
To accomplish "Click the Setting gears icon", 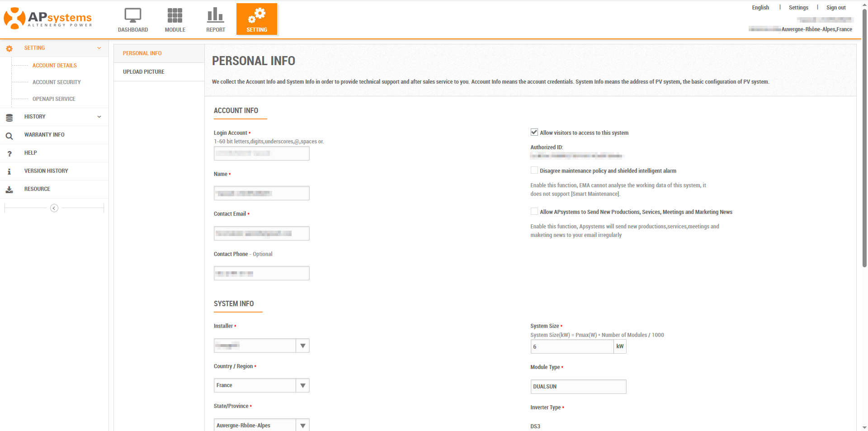I will click(256, 15).
